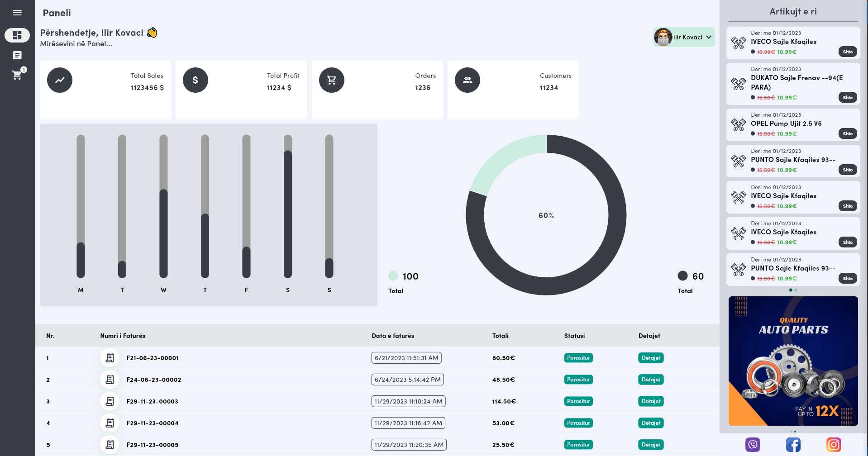
Task: Click the light green 100 Total legend
Action: pyautogui.click(x=403, y=282)
